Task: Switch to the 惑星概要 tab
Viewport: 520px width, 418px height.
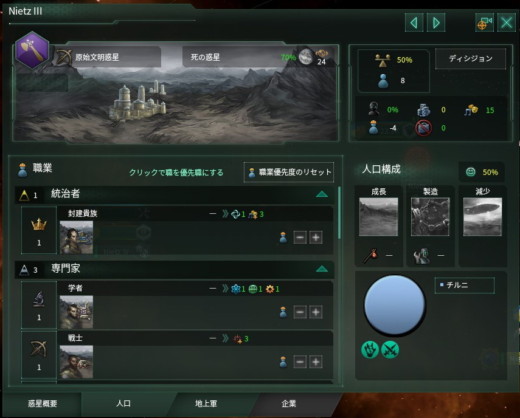Action: coord(42,404)
